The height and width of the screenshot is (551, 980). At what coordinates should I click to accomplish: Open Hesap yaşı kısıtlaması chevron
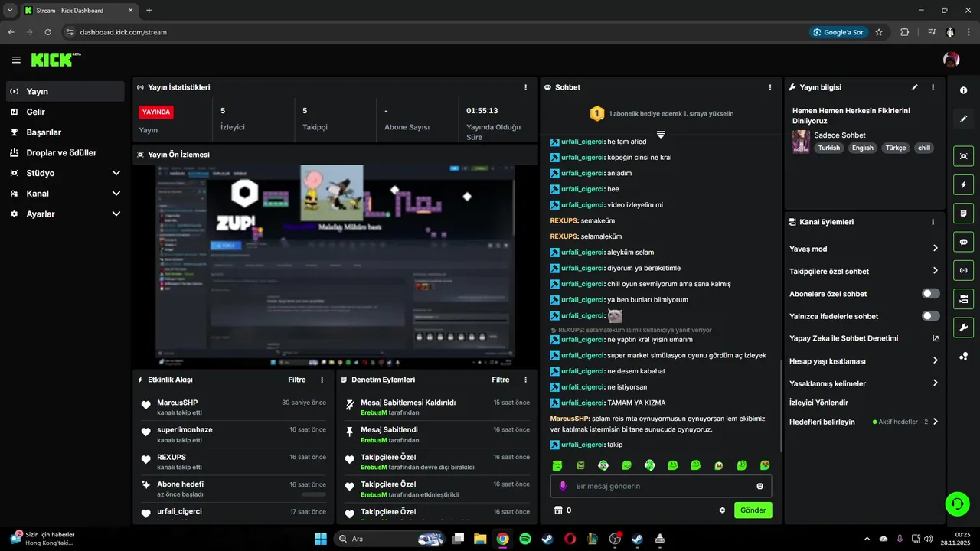936,360
